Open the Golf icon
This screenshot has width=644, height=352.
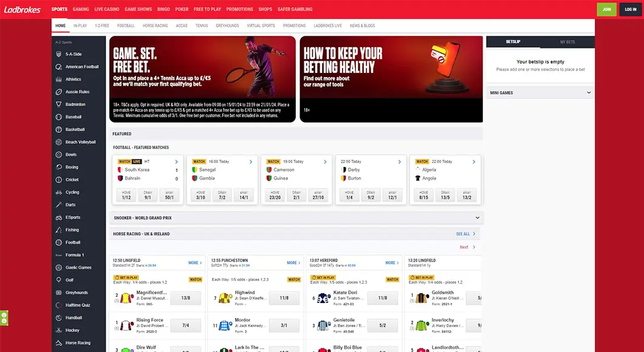tap(59, 280)
